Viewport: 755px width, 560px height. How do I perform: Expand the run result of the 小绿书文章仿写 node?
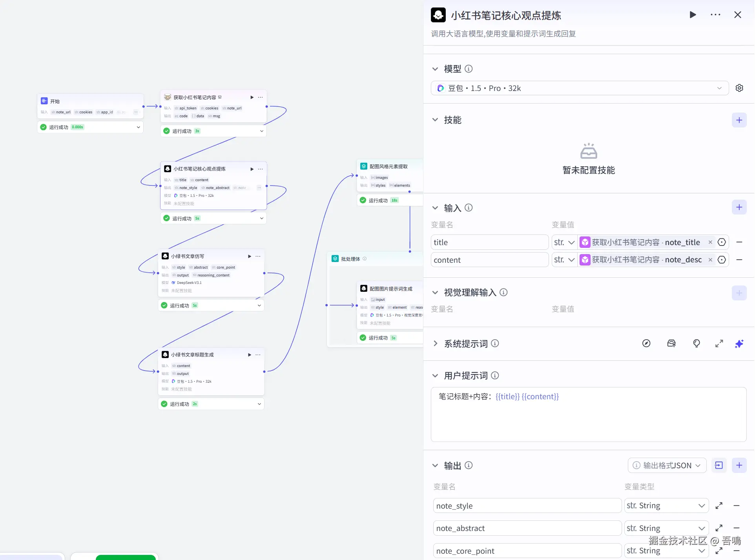pos(259,305)
